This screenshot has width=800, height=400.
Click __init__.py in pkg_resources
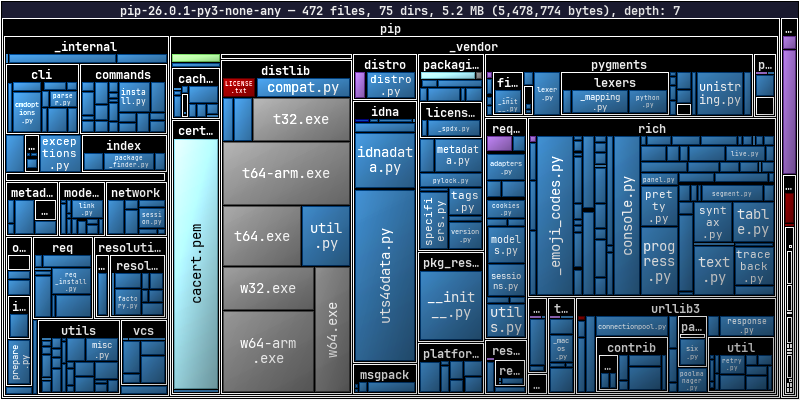[x=451, y=305]
